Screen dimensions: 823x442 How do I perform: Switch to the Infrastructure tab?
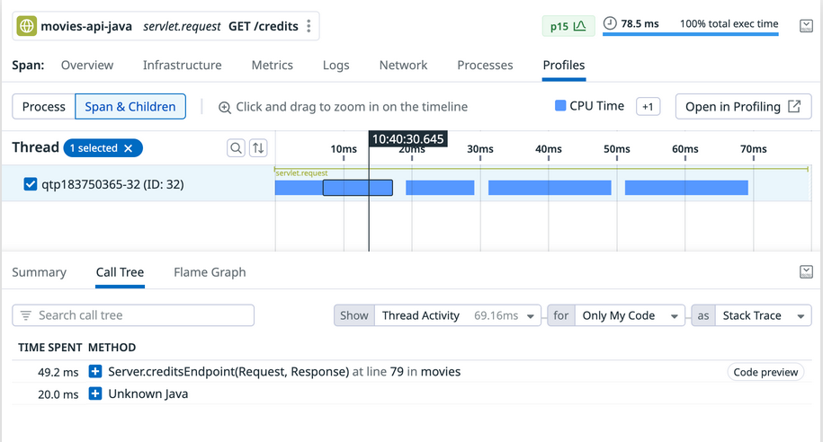pyautogui.click(x=182, y=65)
